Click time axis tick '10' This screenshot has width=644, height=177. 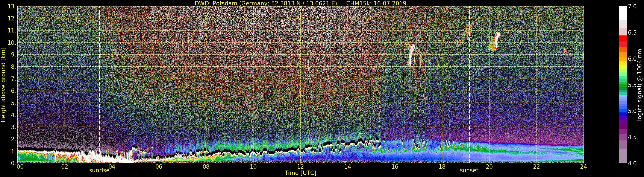click(x=253, y=167)
